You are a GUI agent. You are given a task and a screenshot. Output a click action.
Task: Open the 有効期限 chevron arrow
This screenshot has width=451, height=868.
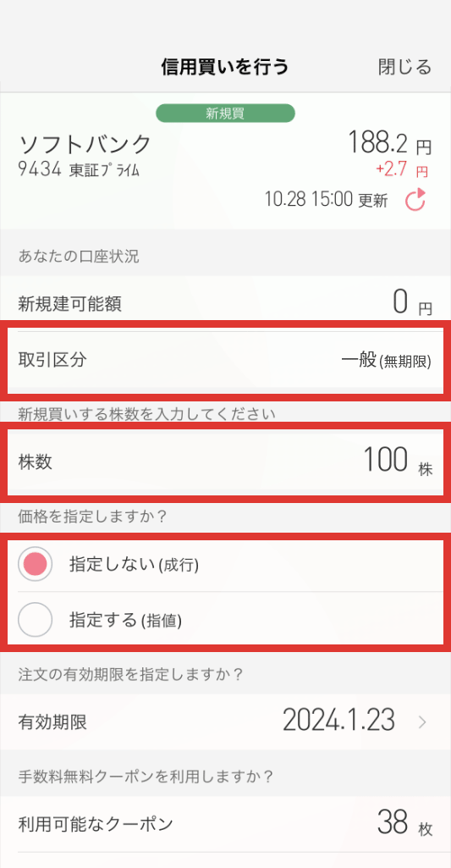coord(423,721)
